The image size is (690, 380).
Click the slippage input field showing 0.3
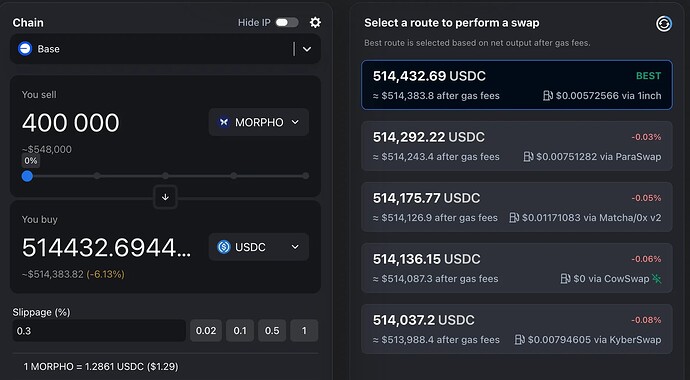[x=99, y=330]
